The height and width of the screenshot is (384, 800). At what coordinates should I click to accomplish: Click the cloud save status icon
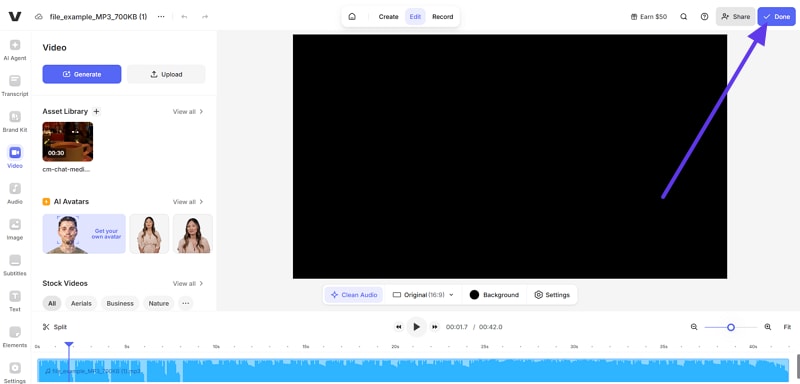(x=39, y=17)
